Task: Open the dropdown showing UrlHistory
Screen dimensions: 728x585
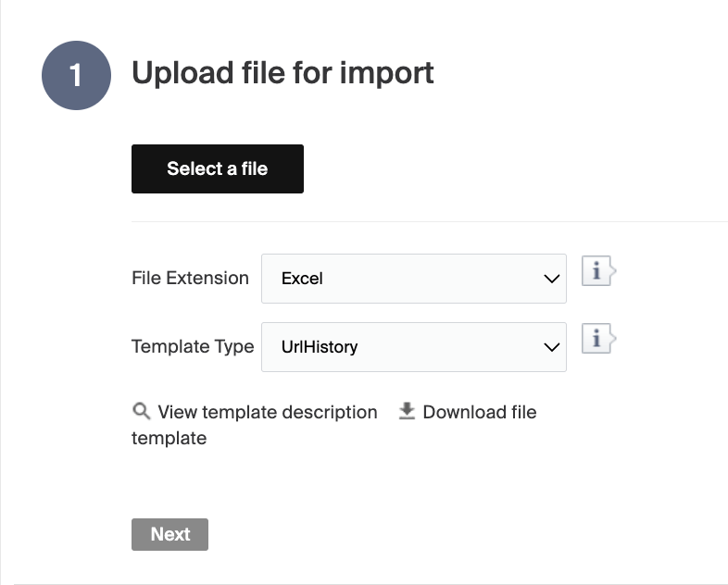Action: click(x=413, y=347)
